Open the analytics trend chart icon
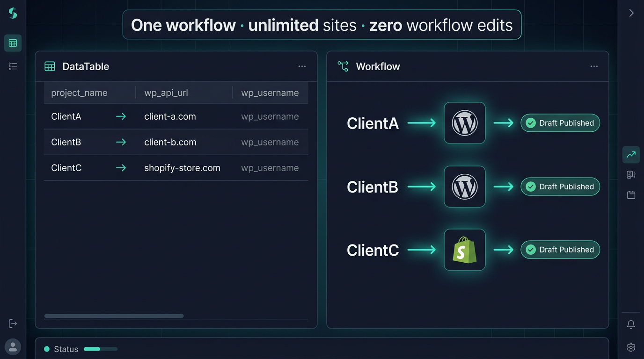Viewport: 644px width, 359px height. 631,155
